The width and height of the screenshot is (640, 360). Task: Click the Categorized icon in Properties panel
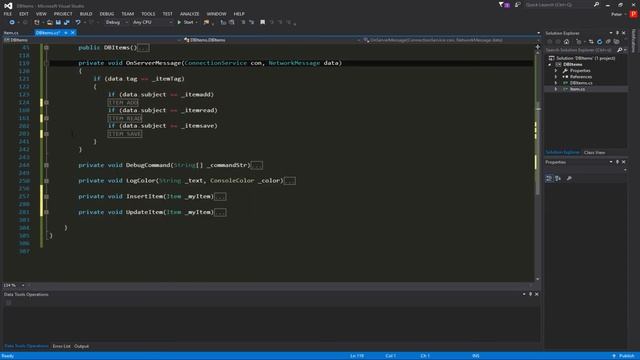(549, 178)
